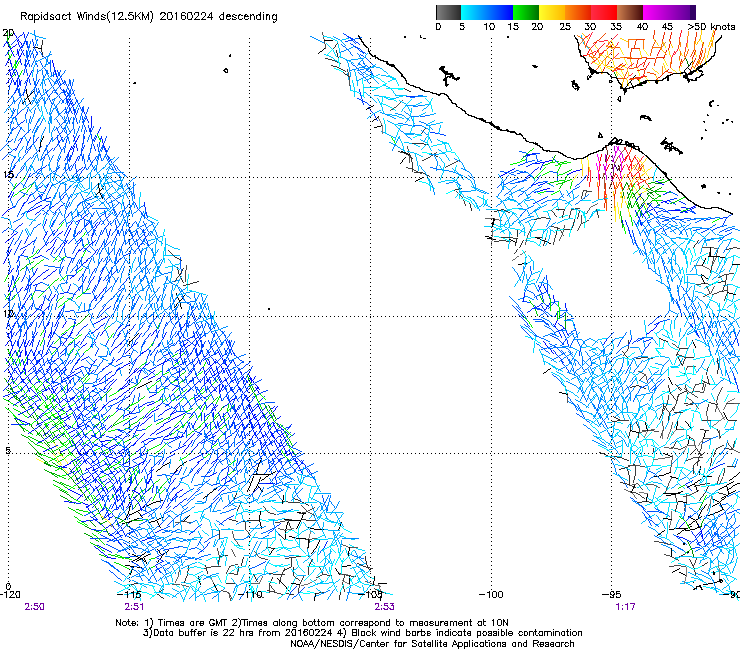740x650 pixels.
Task: Click the 'Data buffer is 22 hrs' note
Action: coord(362,633)
